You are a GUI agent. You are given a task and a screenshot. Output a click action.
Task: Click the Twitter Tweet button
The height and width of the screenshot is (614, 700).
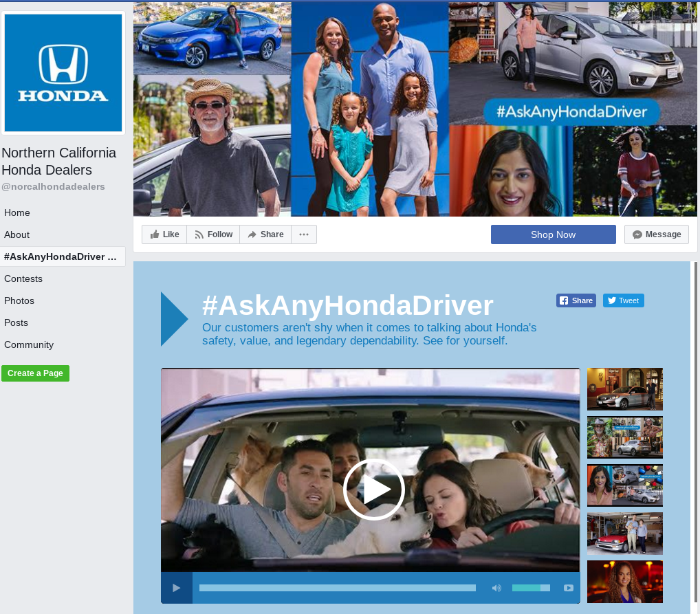pos(623,300)
